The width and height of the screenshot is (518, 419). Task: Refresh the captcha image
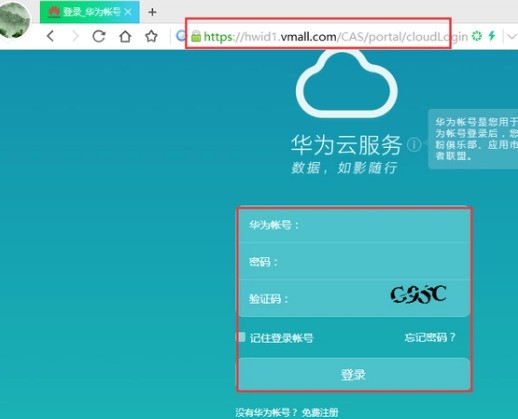(418, 294)
